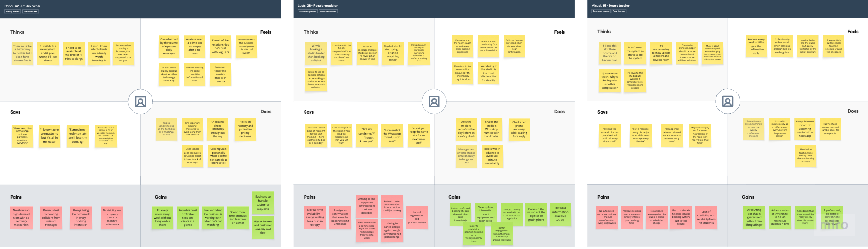Select sticky 'Are we confirmed?' quote
This screenshot has height=249, width=868.
pyautogui.click(x=367, y=136)
